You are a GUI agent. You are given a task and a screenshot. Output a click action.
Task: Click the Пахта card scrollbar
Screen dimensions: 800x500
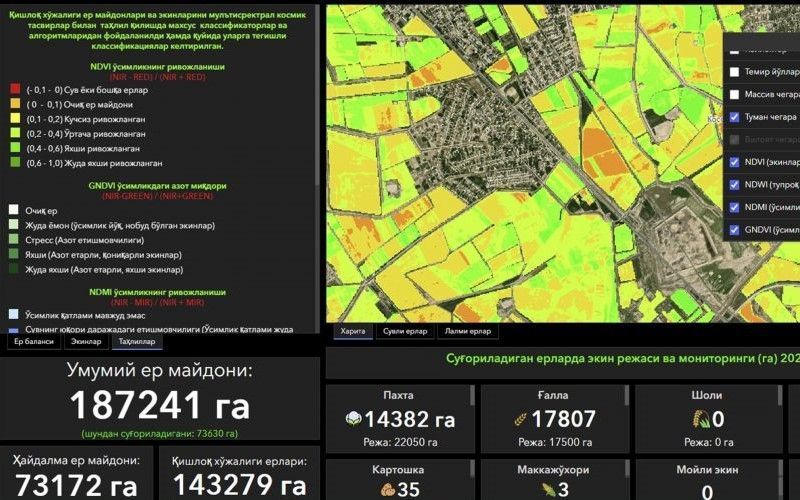(x=472, y=396)
